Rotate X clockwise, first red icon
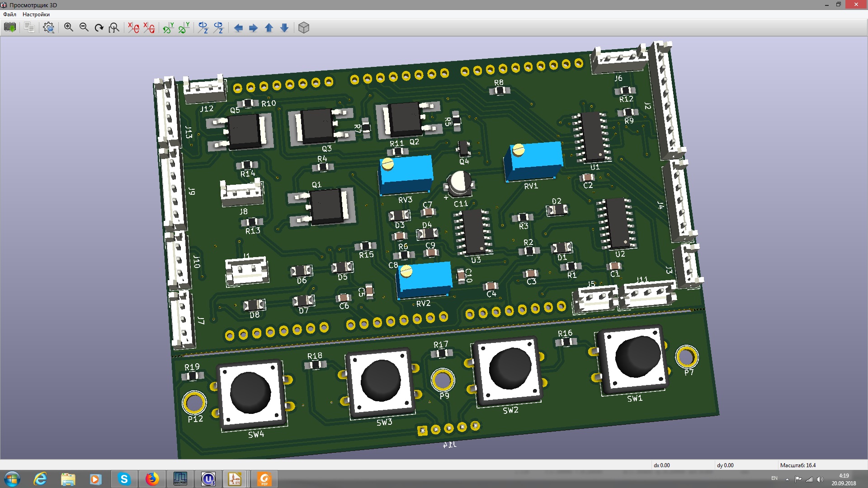The width and height of the screenshot is (868, 488). tap(133, 28)
